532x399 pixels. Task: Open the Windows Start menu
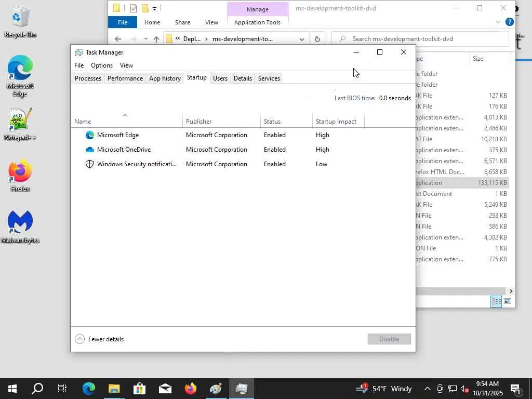coord(12,389)
